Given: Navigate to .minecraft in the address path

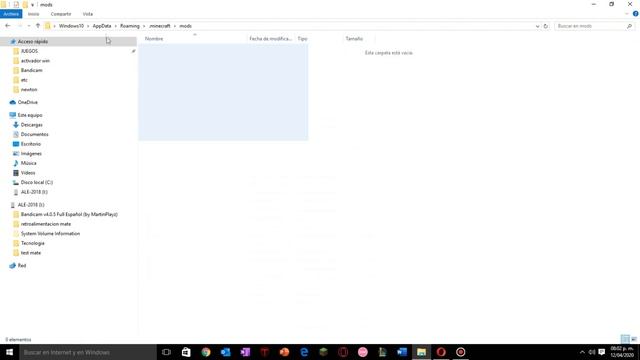Looking at the screenshot, I should [160, 26].
